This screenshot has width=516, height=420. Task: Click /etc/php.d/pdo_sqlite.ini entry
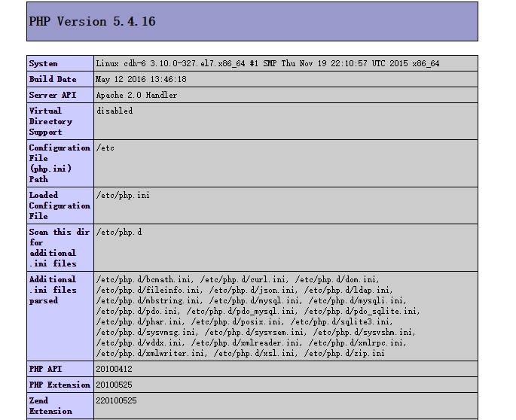click(x=360, y=311)
